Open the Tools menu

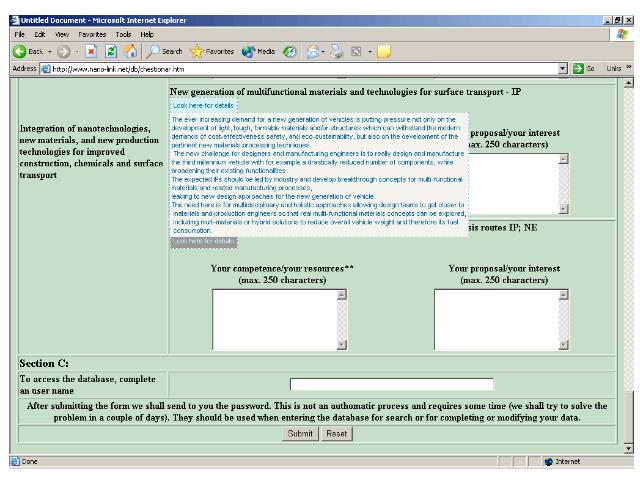[x=123, y=35]
